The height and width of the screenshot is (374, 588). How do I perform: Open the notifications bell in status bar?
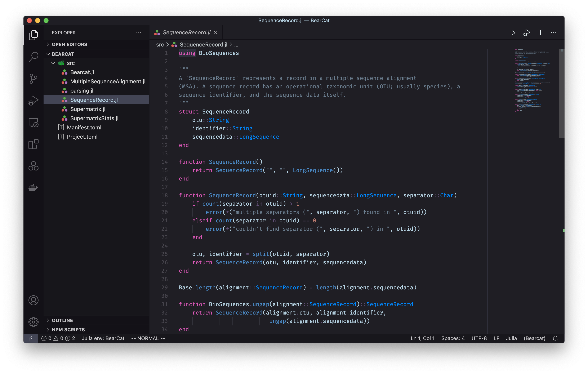point(555,338)
